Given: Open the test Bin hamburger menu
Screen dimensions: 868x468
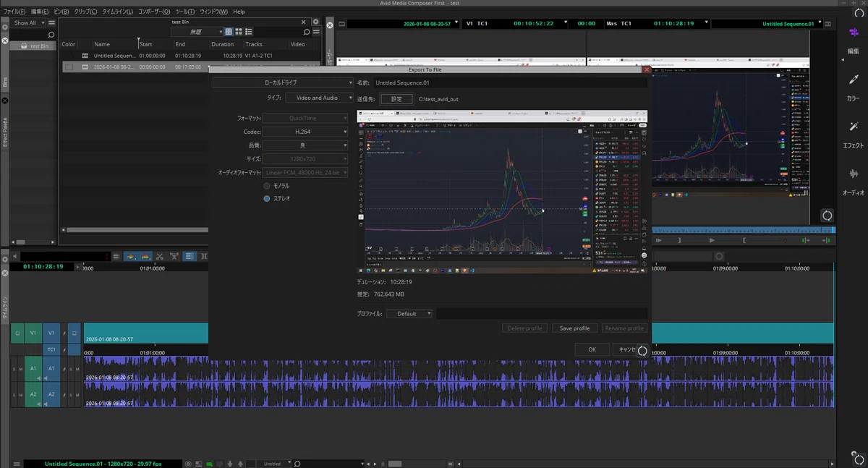Looking at the screenshot, I should pyautogui.click(x=317, y=32).
